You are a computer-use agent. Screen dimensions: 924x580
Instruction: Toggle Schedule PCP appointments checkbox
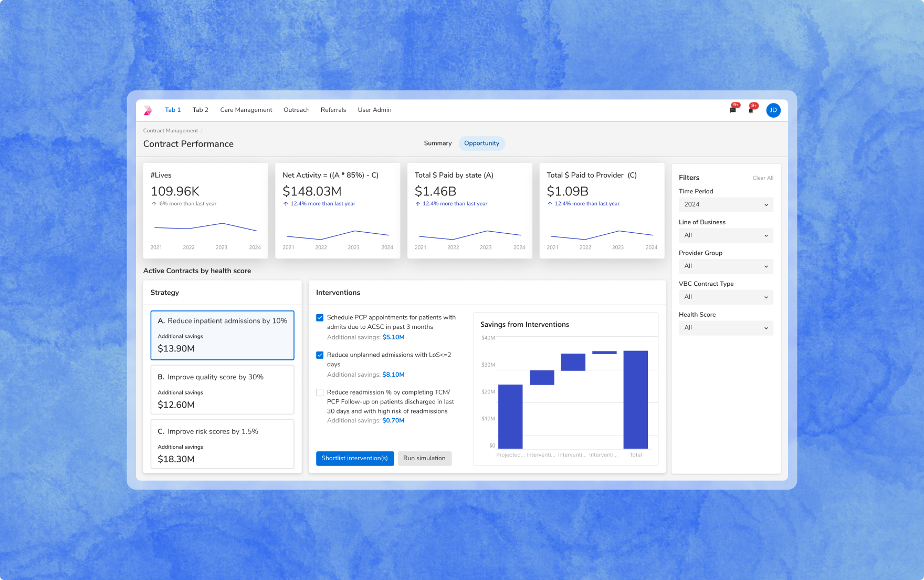(320, 318)
